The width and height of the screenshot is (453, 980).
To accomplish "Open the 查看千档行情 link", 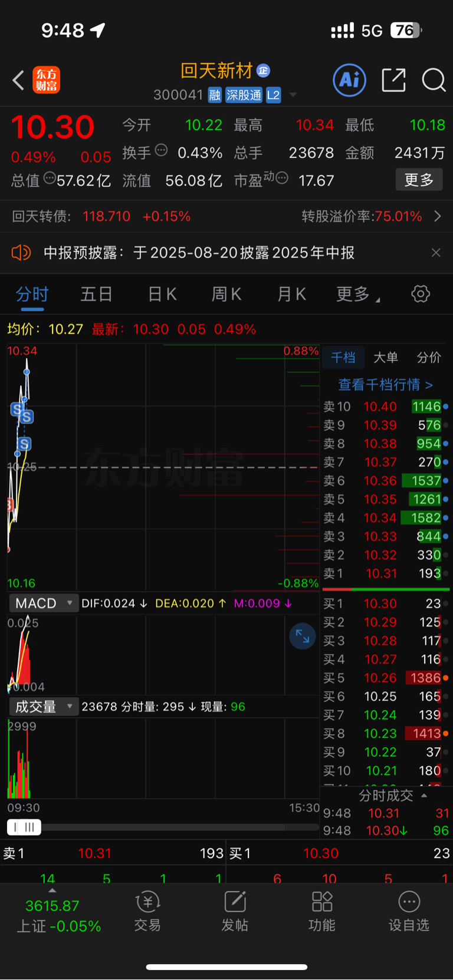I will (x=386, y=385).
